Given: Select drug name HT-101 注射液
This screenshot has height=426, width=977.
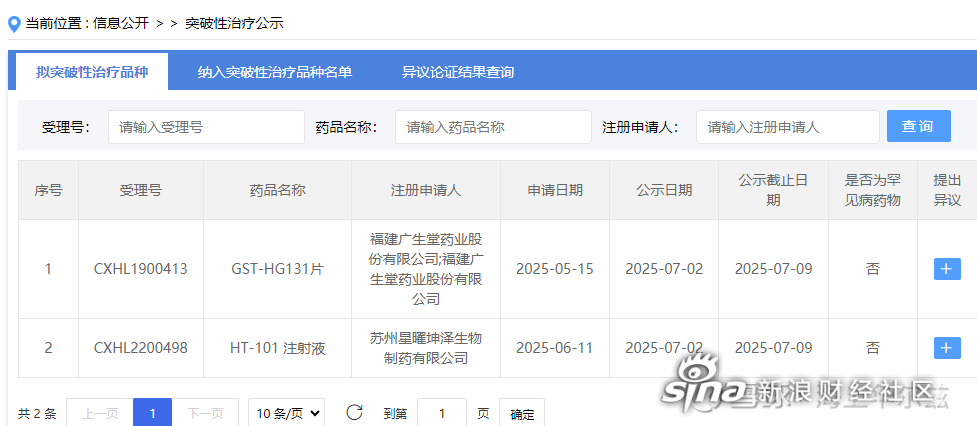Looking at the screenshot, I should [277, 348].
